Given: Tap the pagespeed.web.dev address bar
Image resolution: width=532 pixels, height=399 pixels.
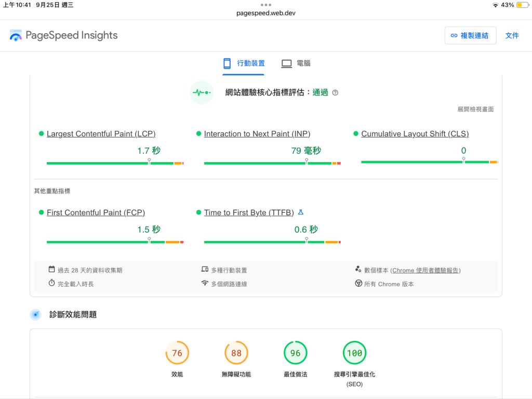Looking at the screenshot, I should (265, 13).
